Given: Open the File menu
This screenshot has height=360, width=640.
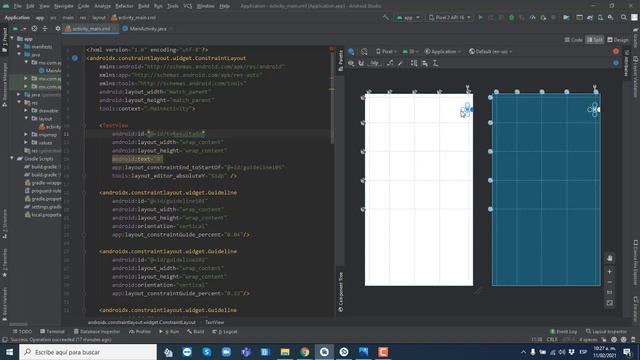Looking at the screenshot, I should coord(18,6).
